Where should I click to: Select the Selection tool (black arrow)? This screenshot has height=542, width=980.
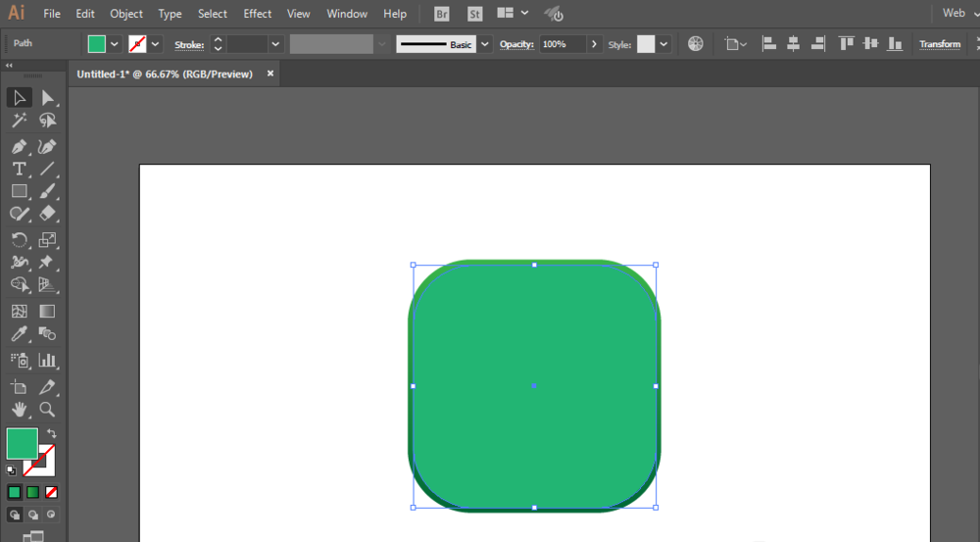(20, 98)
